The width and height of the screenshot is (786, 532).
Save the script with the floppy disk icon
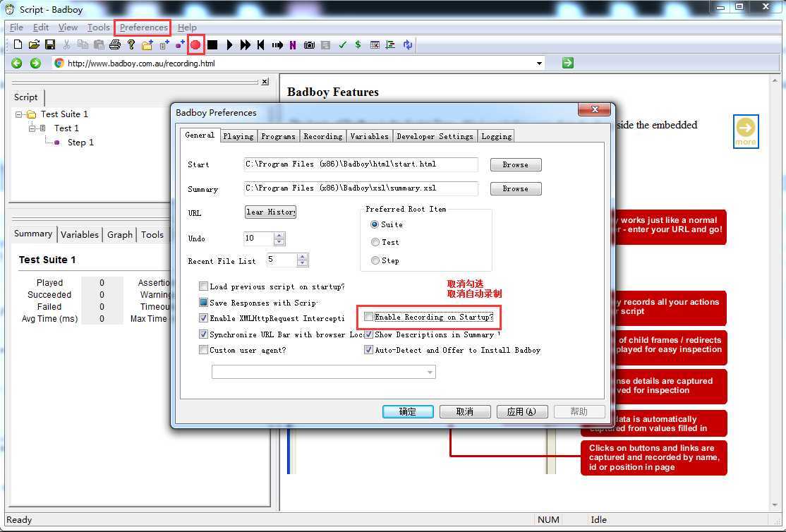[50, 44]
